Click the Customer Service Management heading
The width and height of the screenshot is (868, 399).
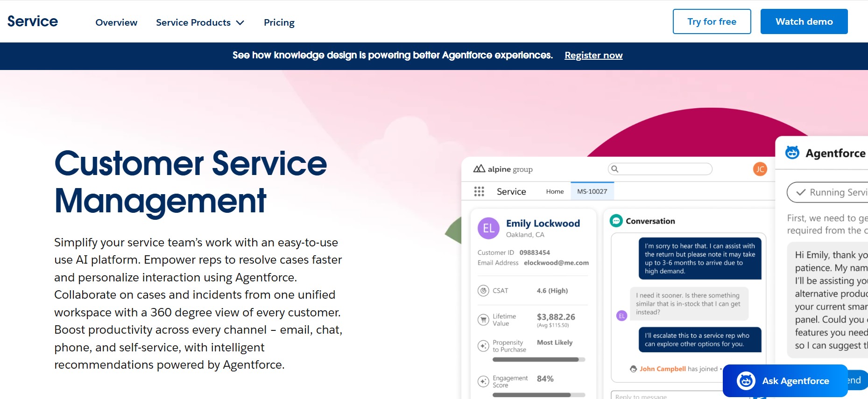191,182
